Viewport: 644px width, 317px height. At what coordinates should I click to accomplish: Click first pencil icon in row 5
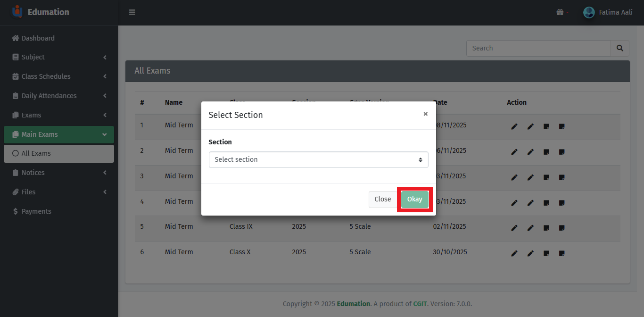(x=514, y=228)
